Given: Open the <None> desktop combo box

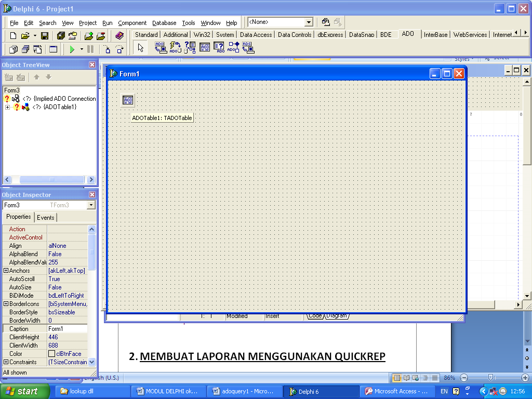Looking at the screenshot, I should [x=280, y=22].
